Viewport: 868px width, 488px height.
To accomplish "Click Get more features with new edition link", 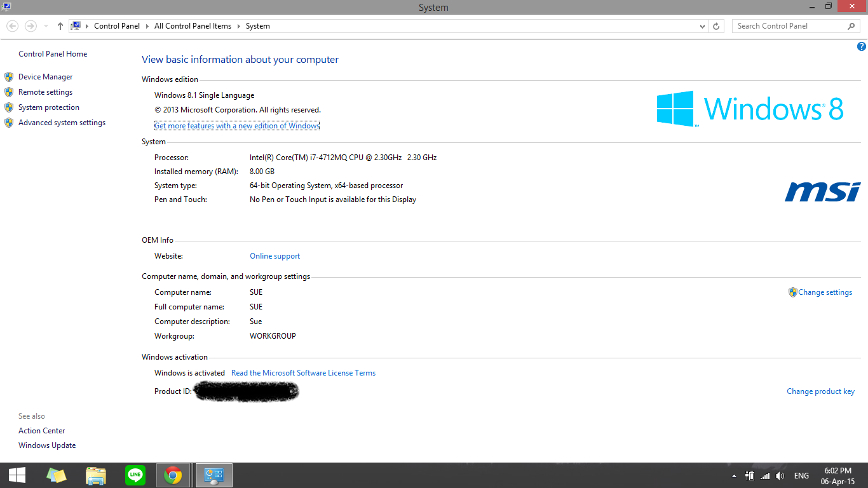I will [237, 126].
